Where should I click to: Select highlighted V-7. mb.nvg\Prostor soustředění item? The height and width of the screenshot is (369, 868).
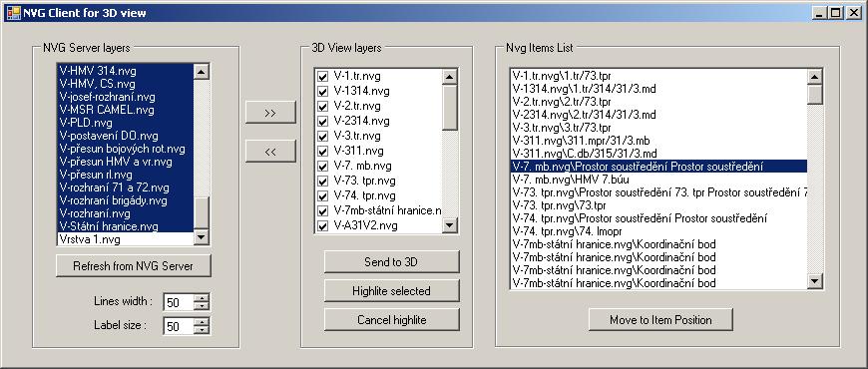(658, 167)
